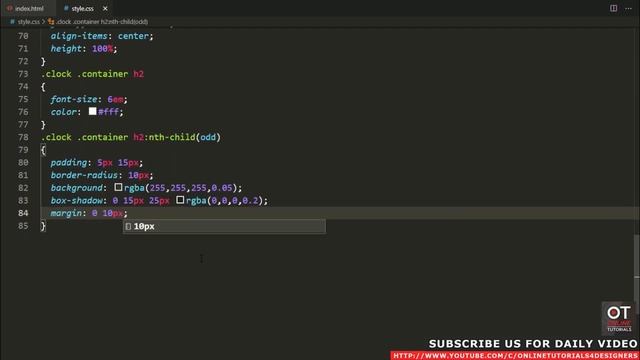Switch to the index.html tab
This screenshot has height=360, width=640.
coord(29,8)
